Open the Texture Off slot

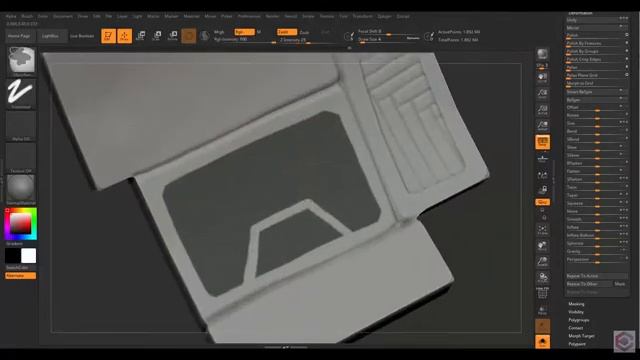pyautogui.click(x=21, y=158)
